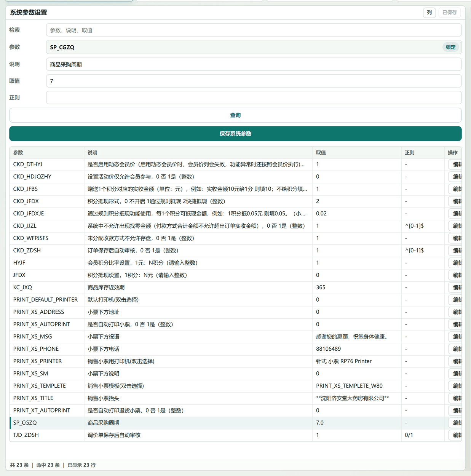The width and height of the screenshot is (471, 476).
Task: Focus the 检索 search input field
Action: click(254, 30)
